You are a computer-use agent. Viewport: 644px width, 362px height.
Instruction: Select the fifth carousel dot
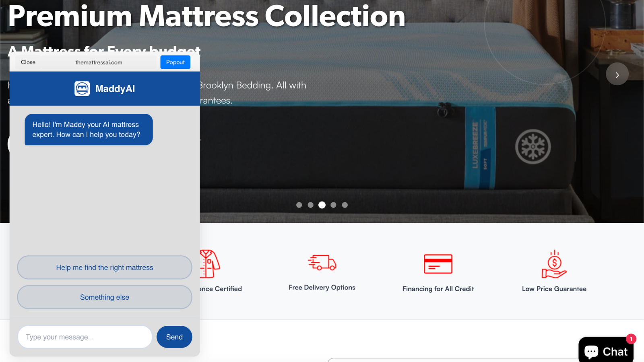tap(345, 205)
